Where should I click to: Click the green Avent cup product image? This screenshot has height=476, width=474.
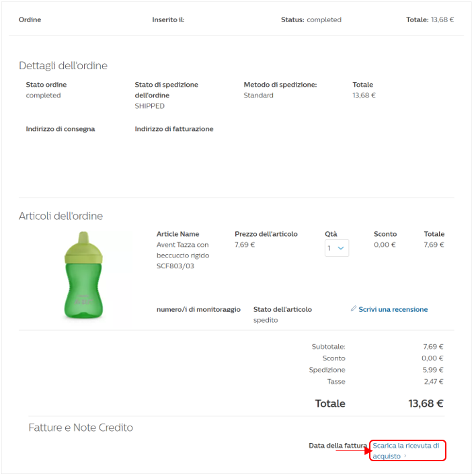[x=85, y=275]
